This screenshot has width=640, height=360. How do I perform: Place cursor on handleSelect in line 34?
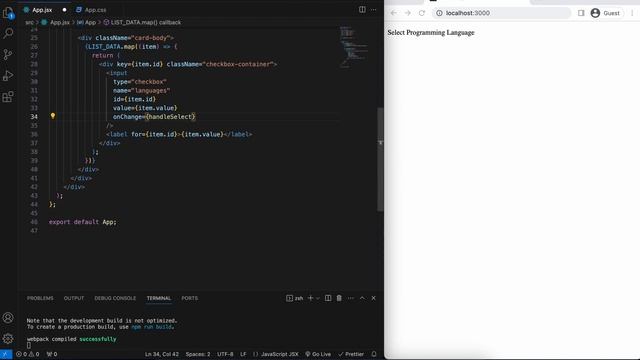[x=170, y=117]
